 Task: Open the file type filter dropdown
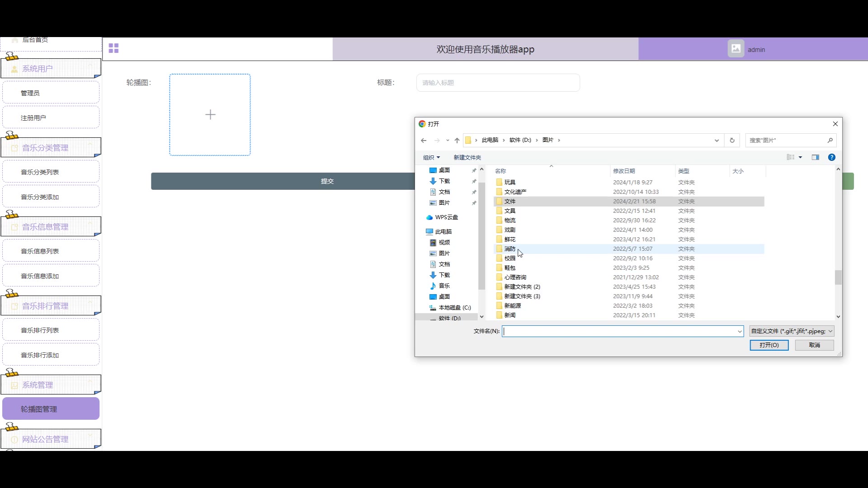tap(791, 331)
